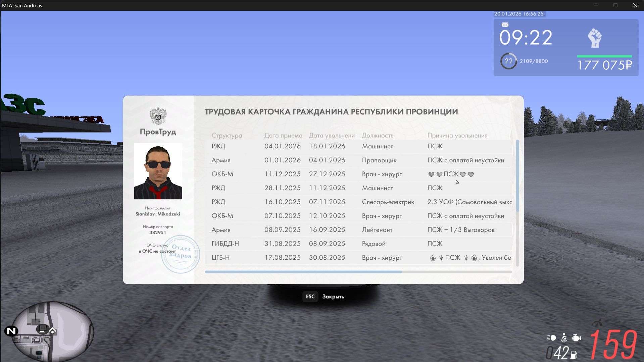644x362 pixels.
Task: Click the raised fist icon
Action: 595,38
